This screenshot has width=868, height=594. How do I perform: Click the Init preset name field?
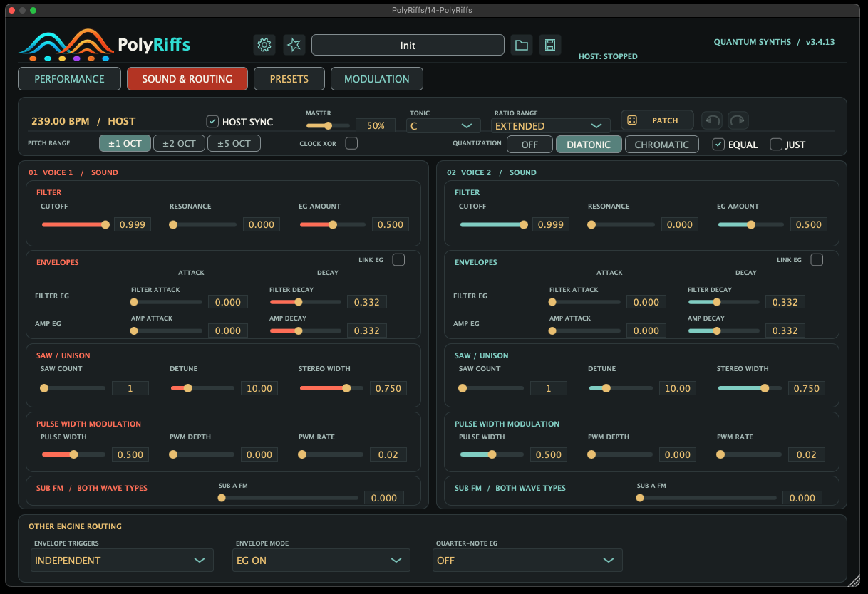(x=408, y=45)
